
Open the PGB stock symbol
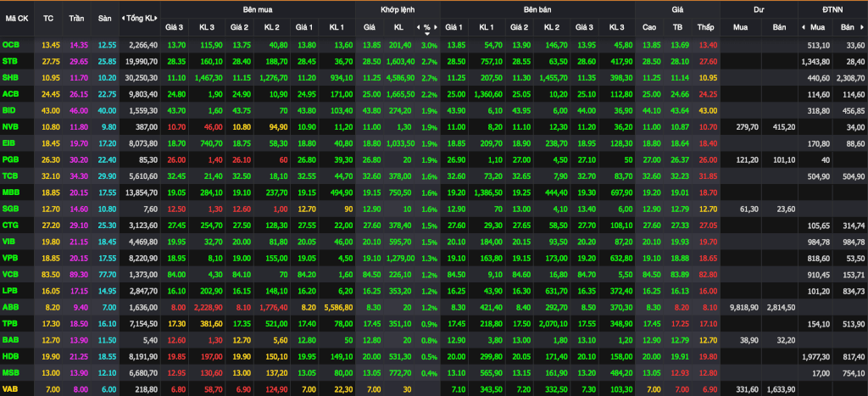(x=9, y=160)
